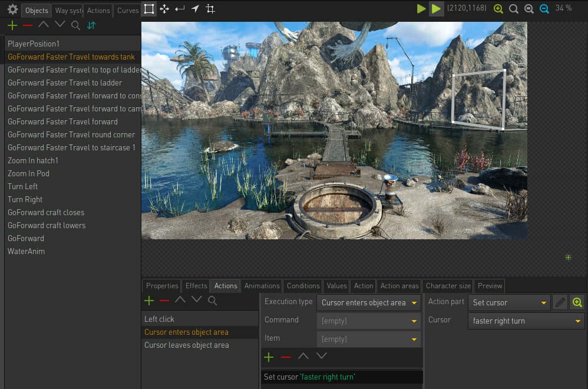Click the blue zoom-out magnifier
Image resolution: width=588 pixels, height=389 pixels.
click(544, 9)
